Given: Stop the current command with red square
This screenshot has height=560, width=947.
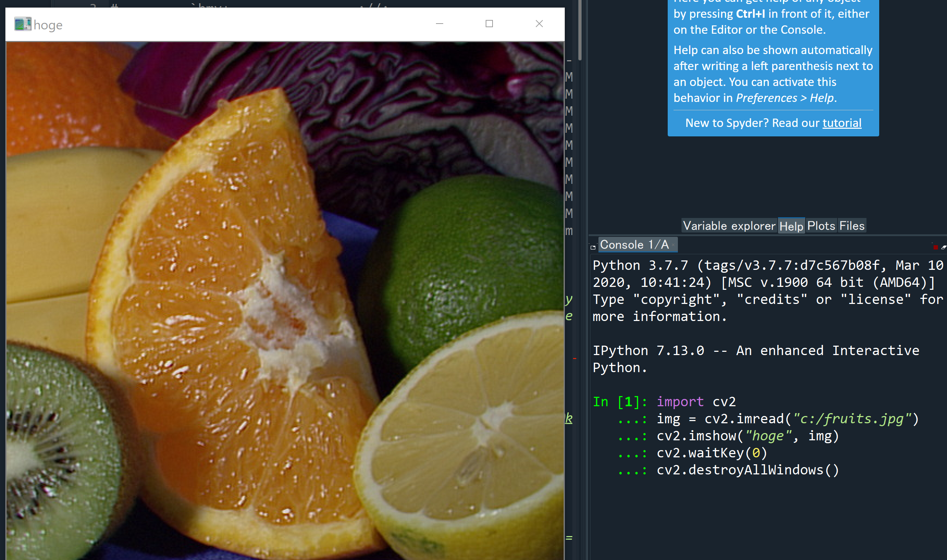Looking at the screenshot, I should point(935,247).
